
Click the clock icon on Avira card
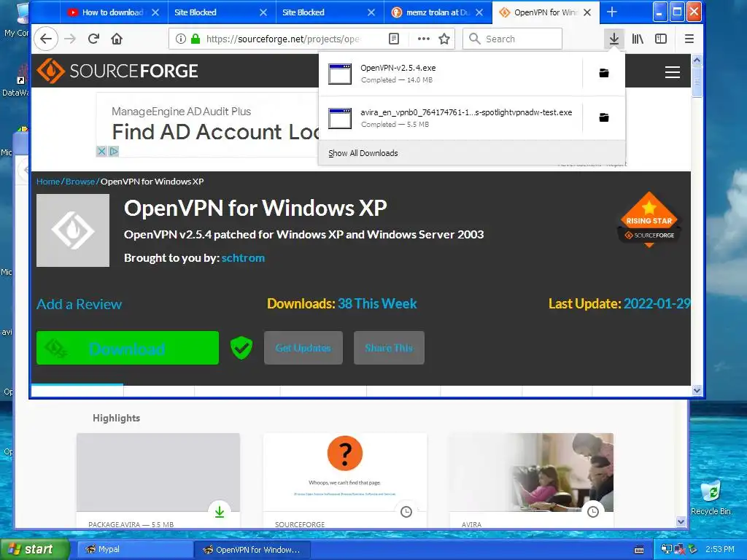click(x=592, y=512)
